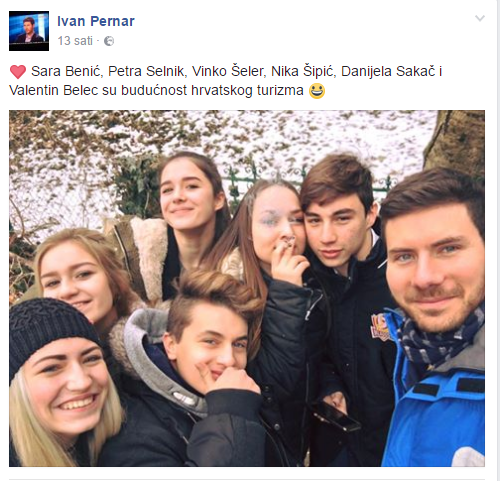This screenshot has width=500, height=481.
Task: Open the Ivan Pernar profile name link
Action: [96, 21]
